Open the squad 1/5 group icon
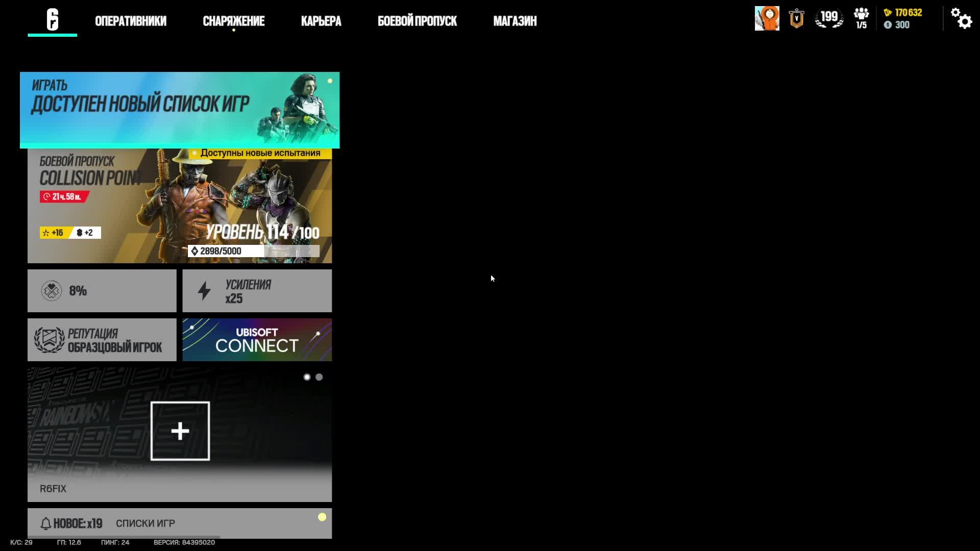 (x=861, y=18)
